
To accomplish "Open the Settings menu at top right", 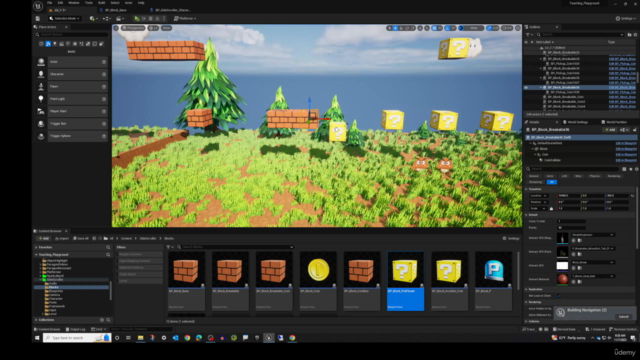I will 625,18.
